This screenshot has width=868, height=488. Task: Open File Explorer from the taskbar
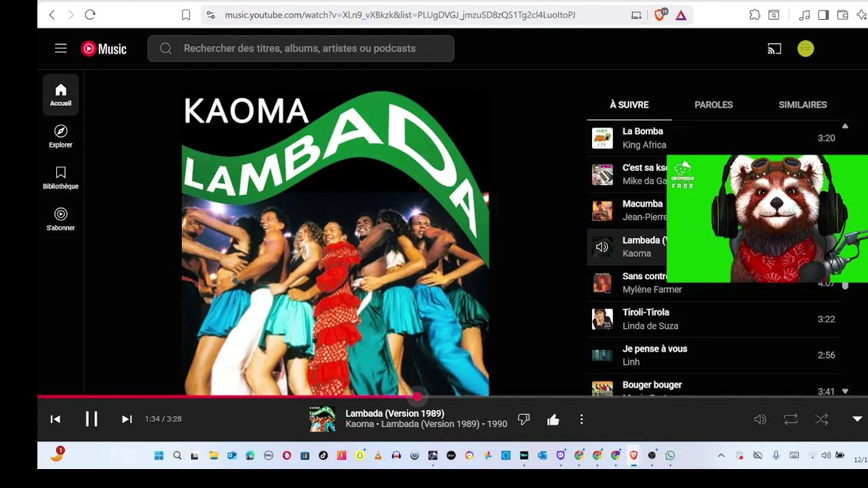click(214, 455)
